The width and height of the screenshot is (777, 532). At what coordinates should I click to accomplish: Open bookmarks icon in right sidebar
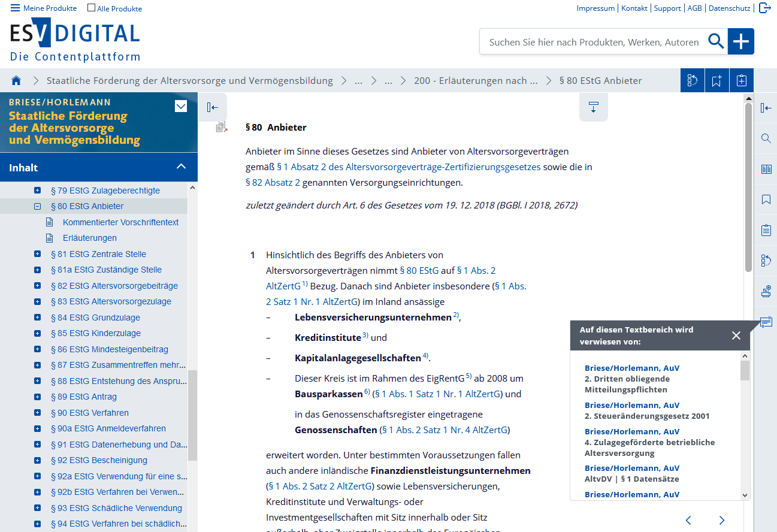pos(766,199)
